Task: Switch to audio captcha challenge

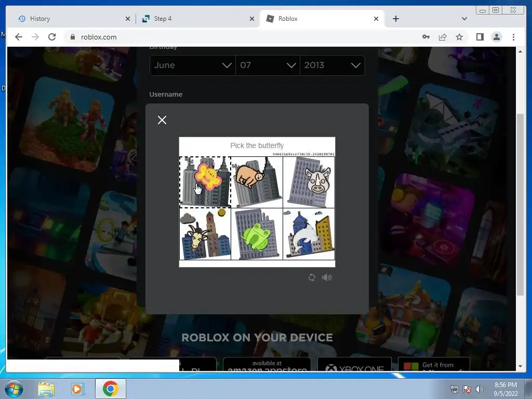Action: (327, 277)
